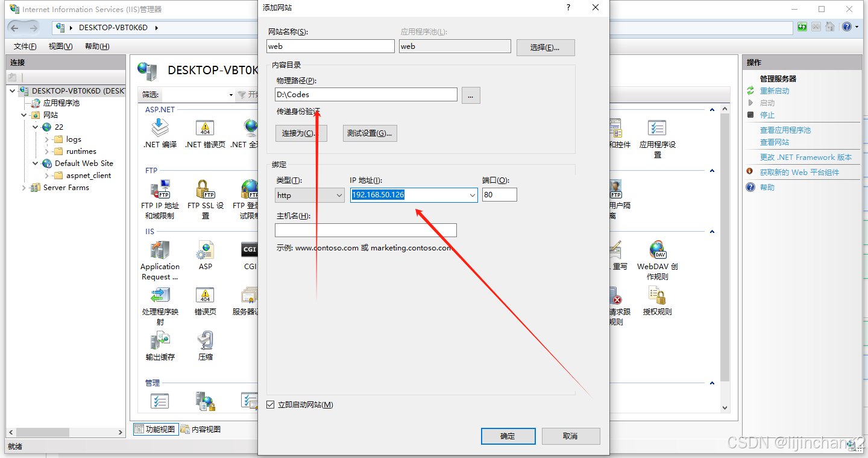Open the FTP SSL 设置 feature
868x458 pixels.
(206, 200)
